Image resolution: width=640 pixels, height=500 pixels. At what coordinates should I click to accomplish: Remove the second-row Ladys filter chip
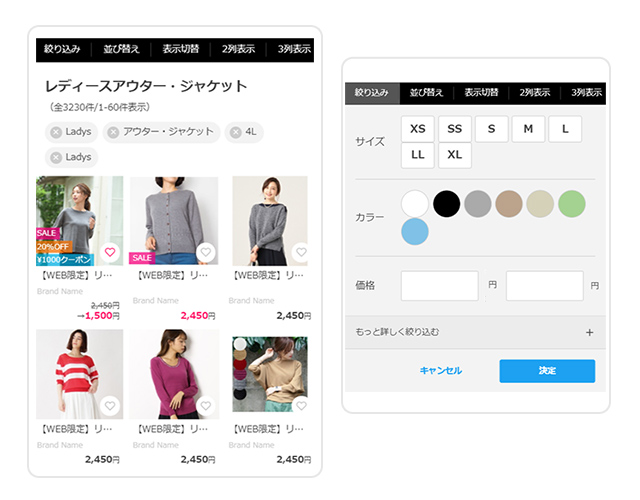point(56,158)
